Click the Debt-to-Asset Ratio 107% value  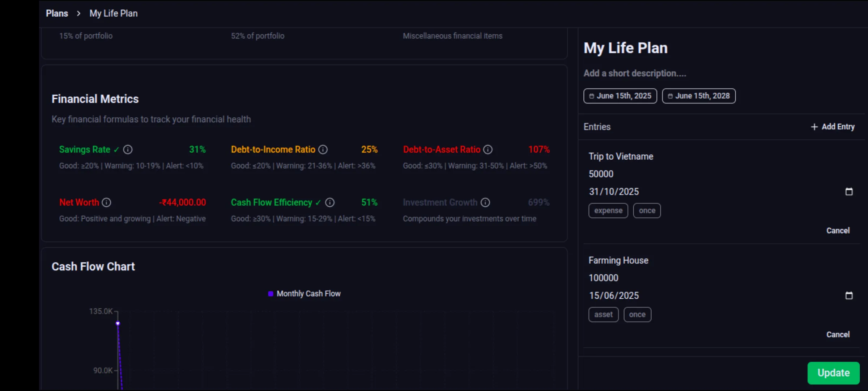pyautogui.click(x=539, y=150)
